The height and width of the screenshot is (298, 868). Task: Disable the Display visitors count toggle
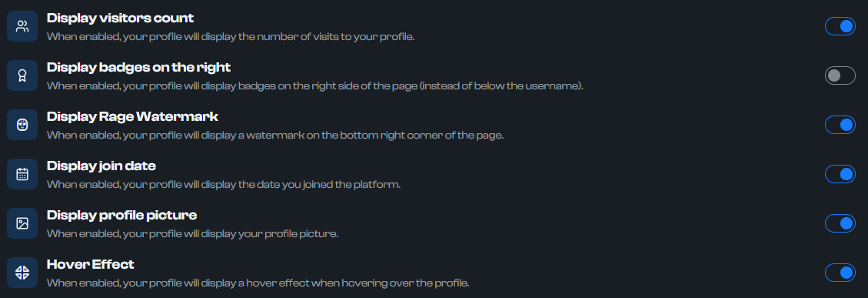point(840,26)
